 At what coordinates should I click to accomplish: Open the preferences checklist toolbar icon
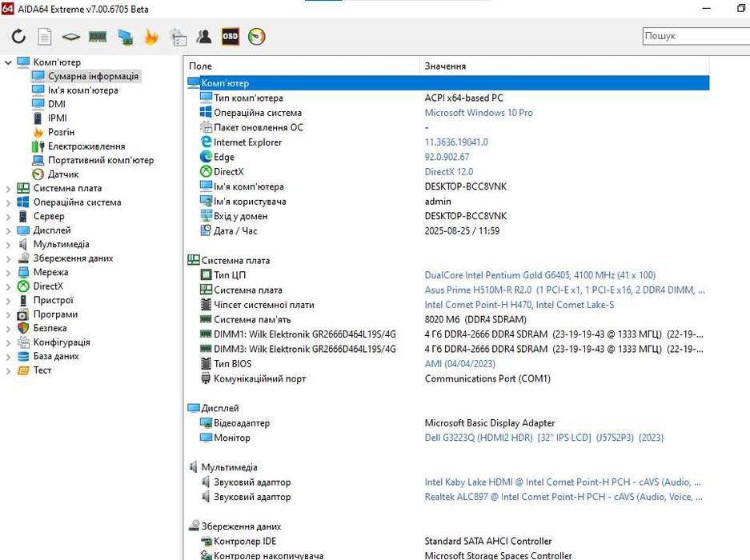[x=178, y=37]
